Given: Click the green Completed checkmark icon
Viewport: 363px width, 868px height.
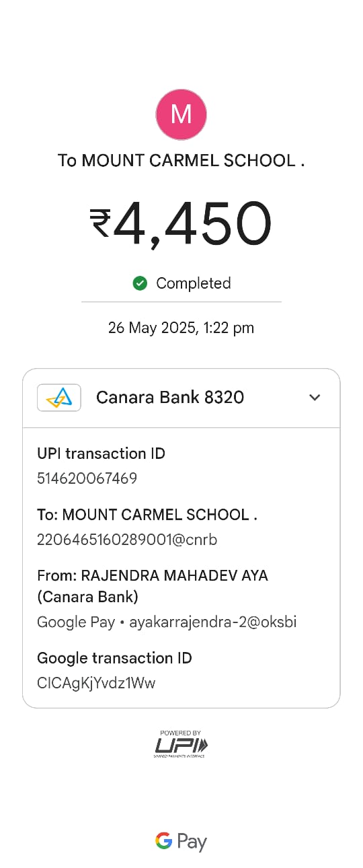Looking at the screenshot, I should (140, 283).
